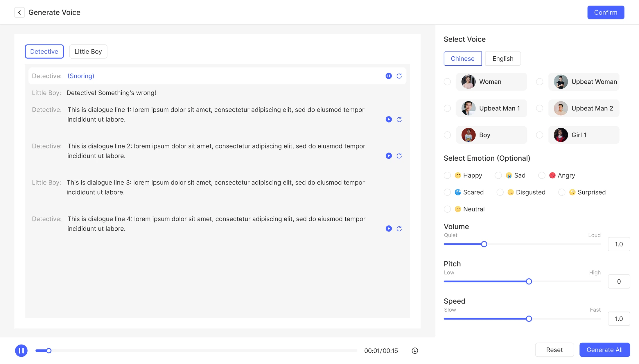Screen dimensions: 639x364
Task: Select the Girl 1 voice avatar
Action: 561,135
